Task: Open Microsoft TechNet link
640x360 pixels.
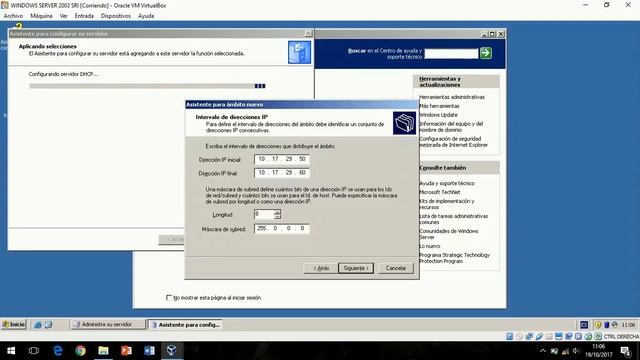Action: 440,192
